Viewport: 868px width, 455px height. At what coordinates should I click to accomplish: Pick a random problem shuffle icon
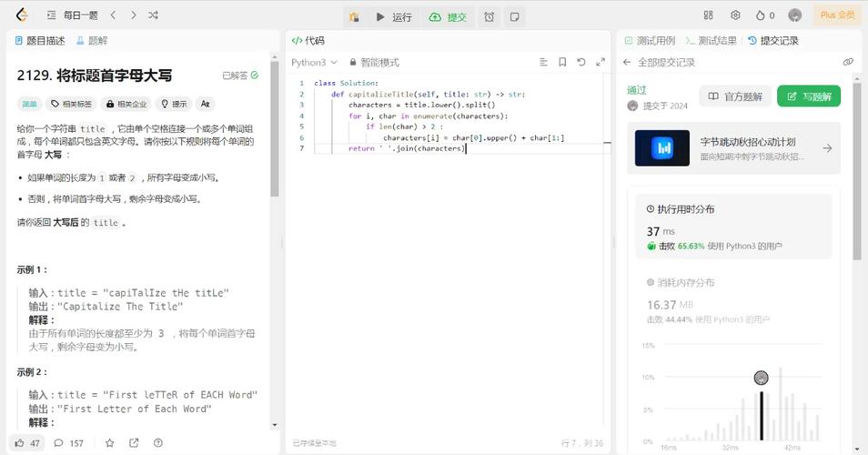click(154, 15)
